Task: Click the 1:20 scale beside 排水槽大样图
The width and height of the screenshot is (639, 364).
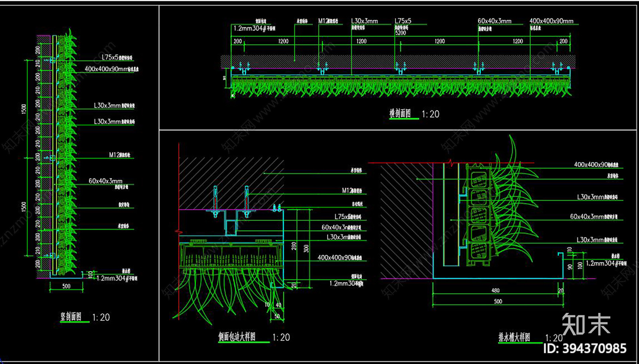Action: (554, 338)
